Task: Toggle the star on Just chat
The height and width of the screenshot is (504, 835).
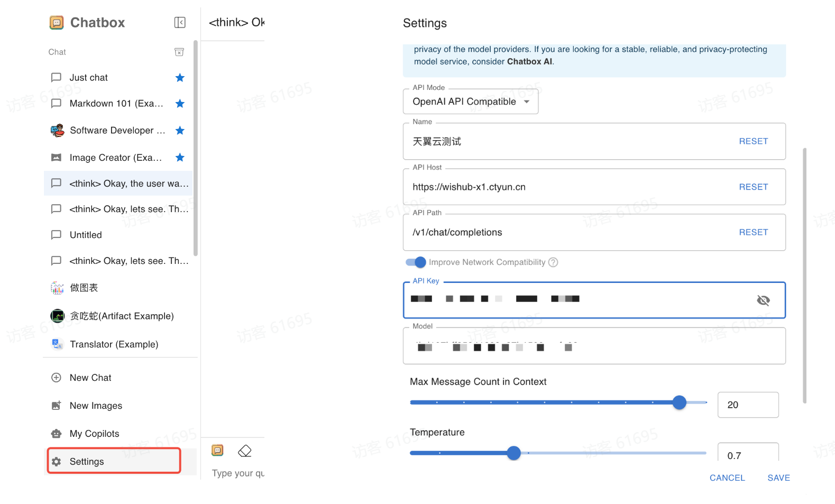Action: (180, 78)
